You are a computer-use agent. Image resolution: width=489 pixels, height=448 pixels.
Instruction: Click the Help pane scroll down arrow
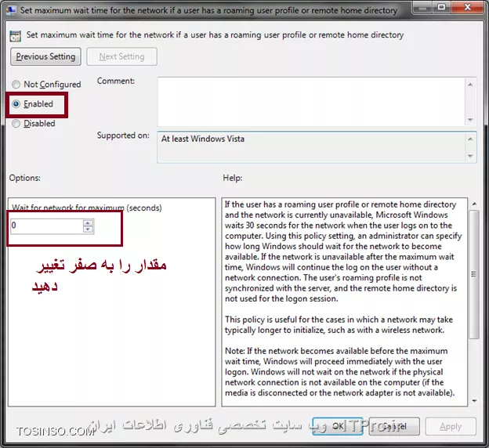click(x=474, y=401)
